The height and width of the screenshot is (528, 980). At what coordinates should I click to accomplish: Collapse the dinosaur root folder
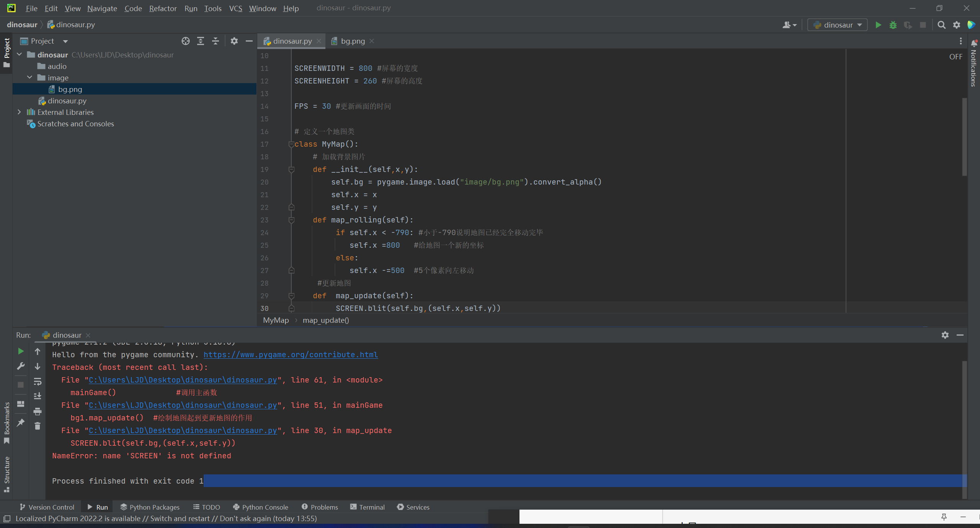(19, 55)
